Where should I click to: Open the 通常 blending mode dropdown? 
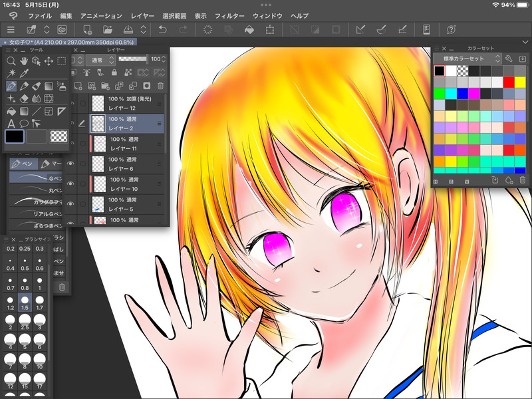pos(100,60)
